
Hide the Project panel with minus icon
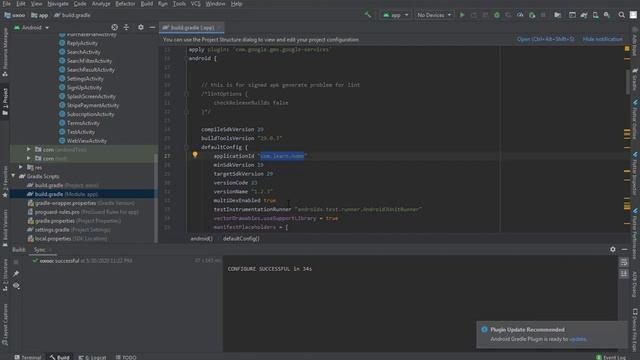(152, 27)
